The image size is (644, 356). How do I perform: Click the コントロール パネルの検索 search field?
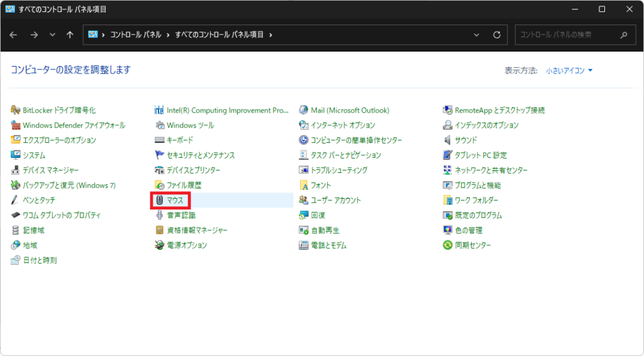point(566,35)
